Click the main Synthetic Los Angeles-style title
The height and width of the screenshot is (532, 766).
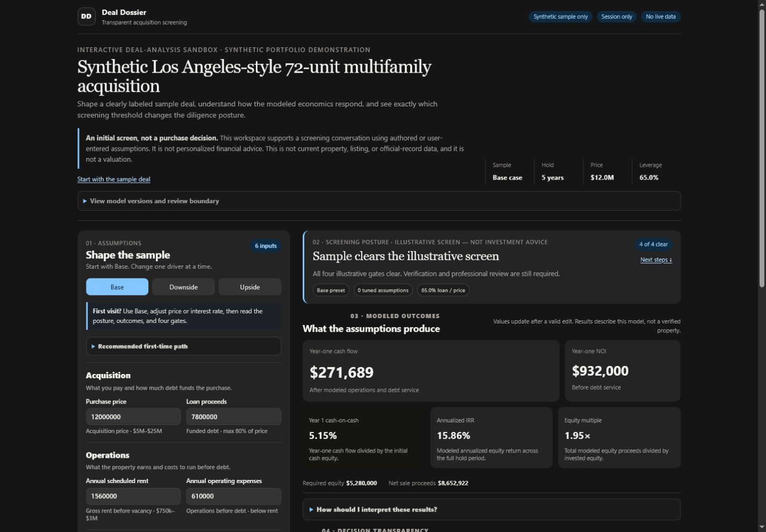(x=254, y=76)
